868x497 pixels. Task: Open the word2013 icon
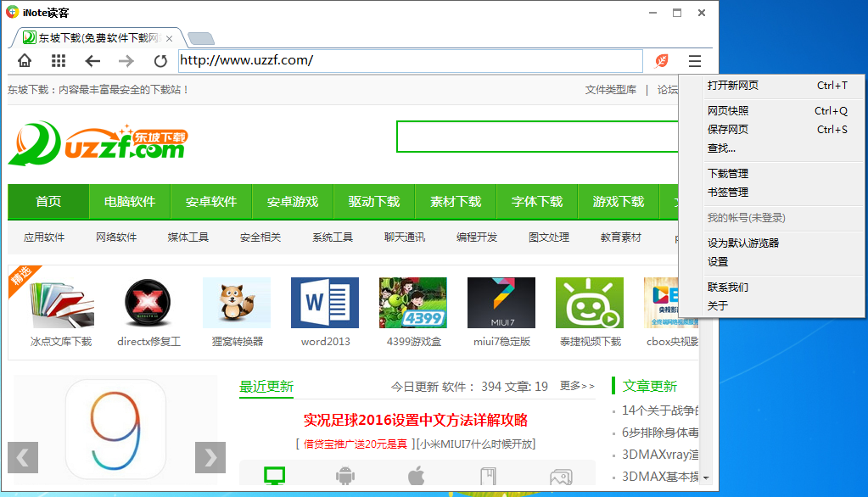[325, 304]
